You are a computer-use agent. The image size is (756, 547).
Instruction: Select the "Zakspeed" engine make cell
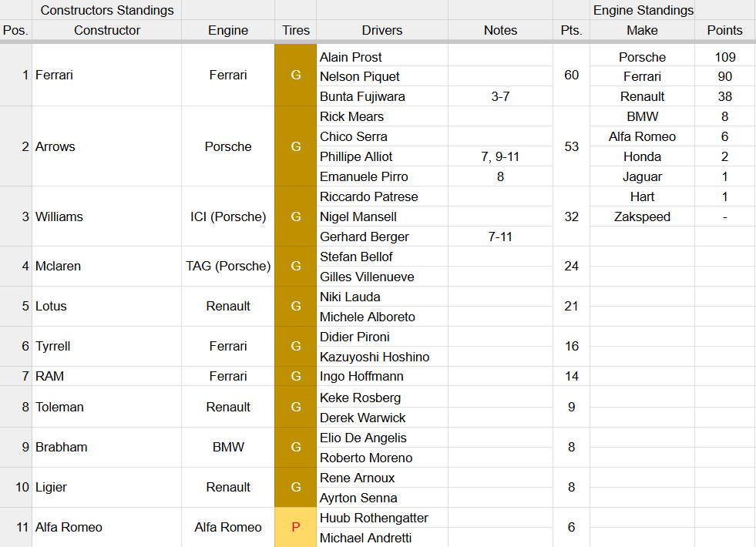coord(642,216)
